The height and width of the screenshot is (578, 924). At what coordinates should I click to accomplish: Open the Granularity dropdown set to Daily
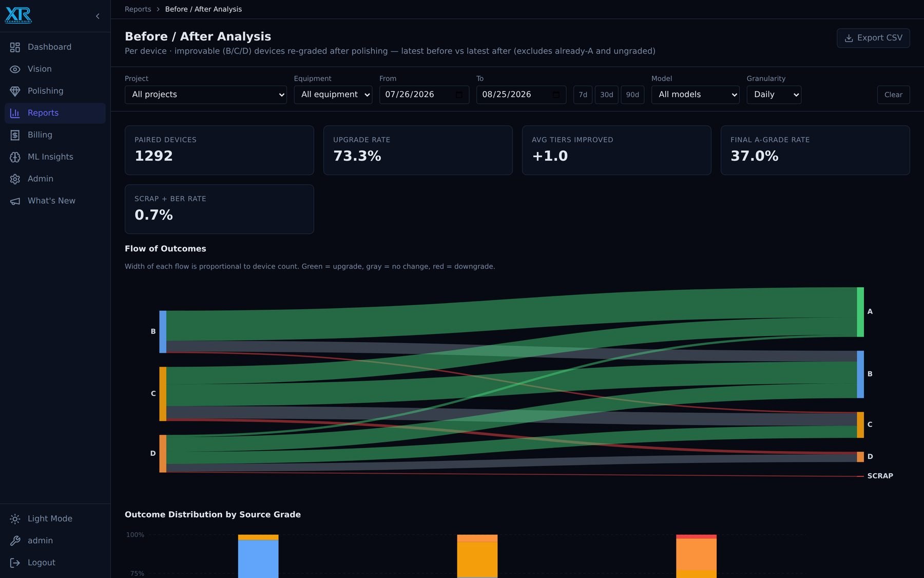pos(774,95)
